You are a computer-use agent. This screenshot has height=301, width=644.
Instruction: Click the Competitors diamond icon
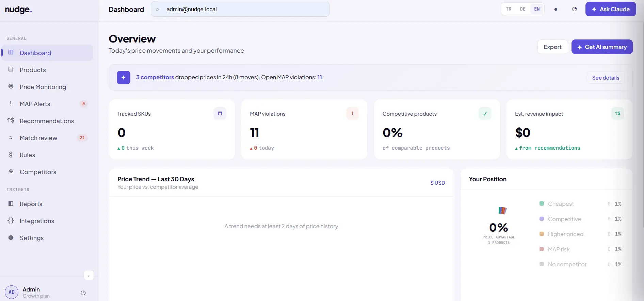(x=11, y=171)
